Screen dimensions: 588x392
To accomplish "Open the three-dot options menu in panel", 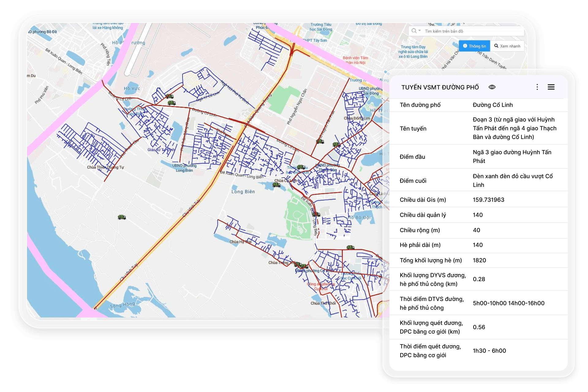I will pyautogui.click(x=537, y=87).
